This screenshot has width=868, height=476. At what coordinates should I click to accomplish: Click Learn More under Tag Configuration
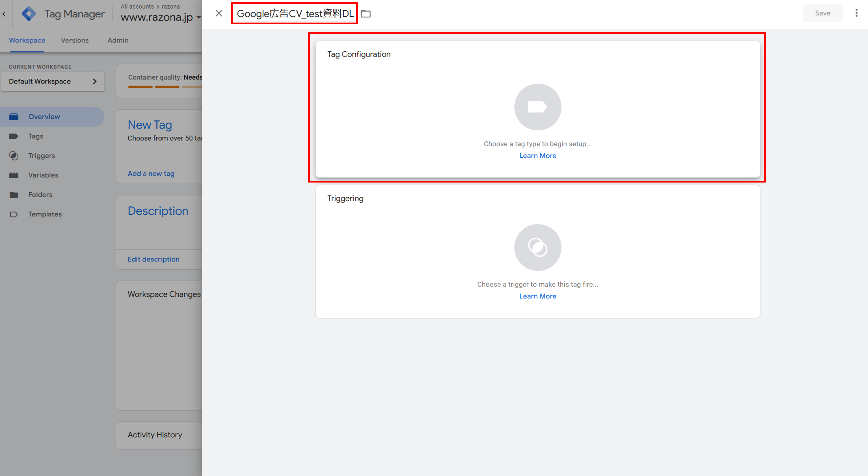537,156
